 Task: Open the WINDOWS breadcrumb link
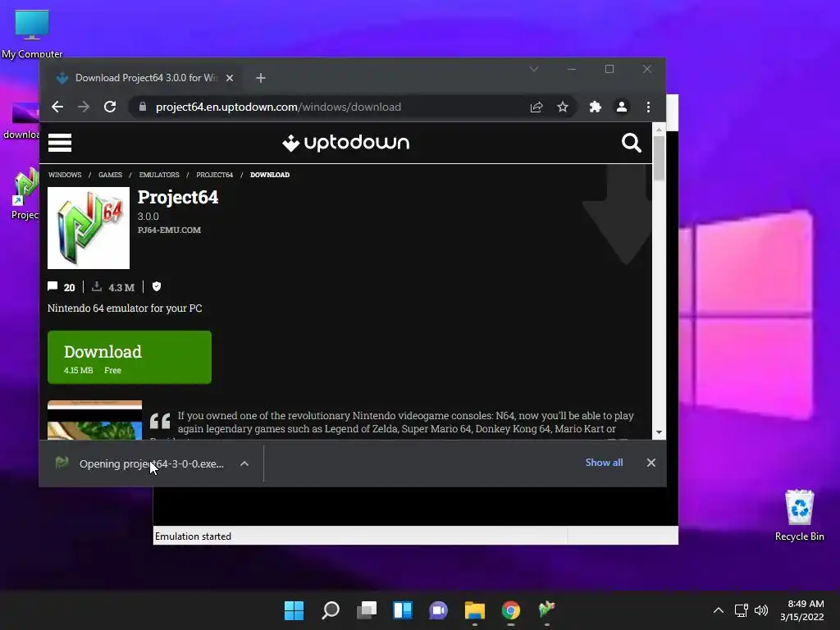click(x=65, y=175)
